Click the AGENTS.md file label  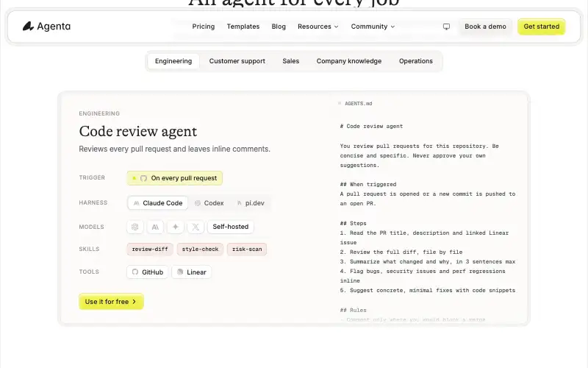pyautogui.click(x=358, y=104)
